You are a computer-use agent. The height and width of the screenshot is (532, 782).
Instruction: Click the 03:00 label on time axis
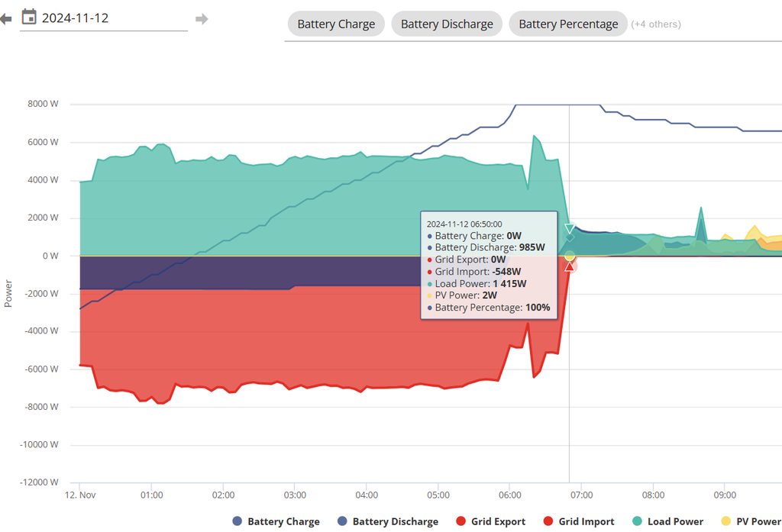(x=295, y=495)
